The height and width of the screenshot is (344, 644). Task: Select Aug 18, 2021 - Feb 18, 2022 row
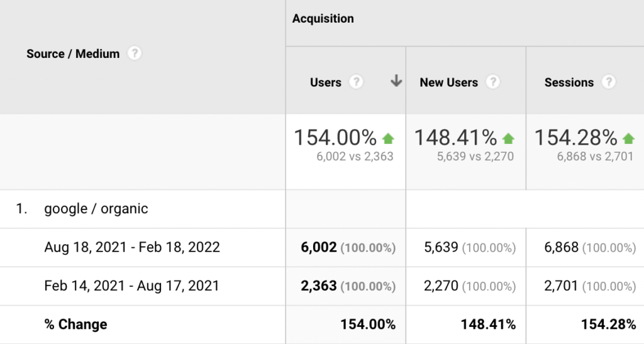pyautogui.click(x=132, y=247)
